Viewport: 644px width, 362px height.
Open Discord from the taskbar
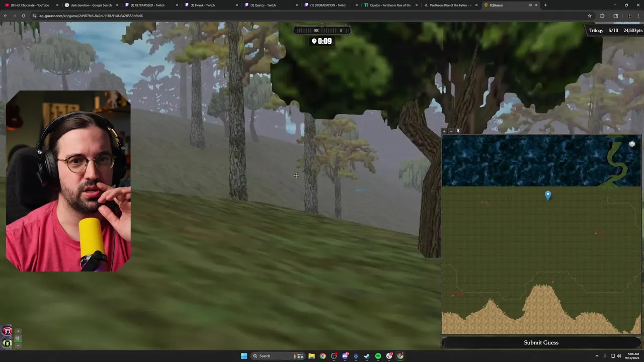coord(345,356)
